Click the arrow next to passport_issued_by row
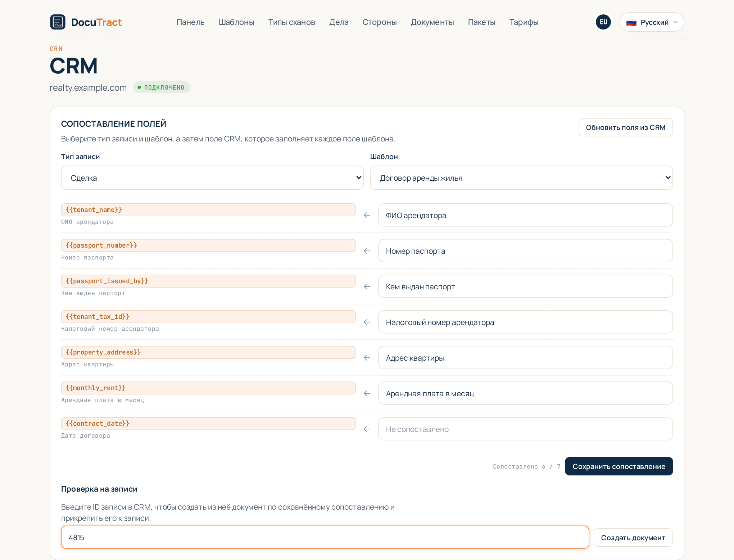This screenshot has height=560, width=734. pyautogui.click(x=367, y=286)
